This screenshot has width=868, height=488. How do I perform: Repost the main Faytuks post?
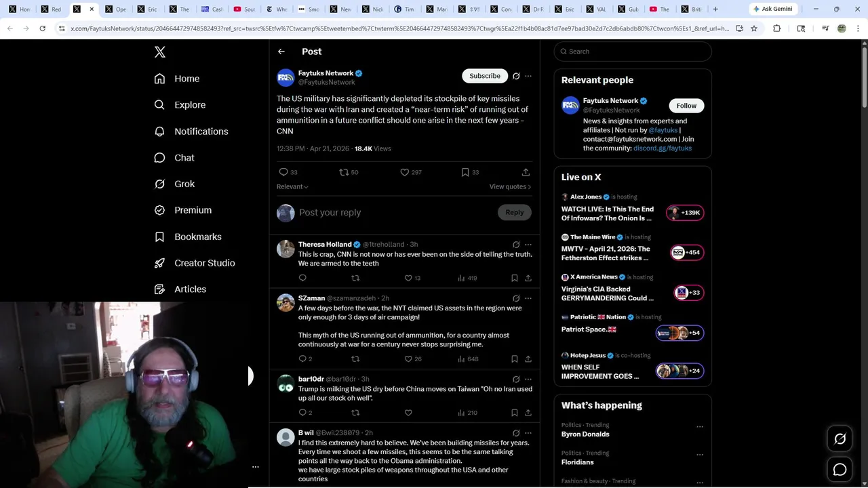[x=344, y=172]
